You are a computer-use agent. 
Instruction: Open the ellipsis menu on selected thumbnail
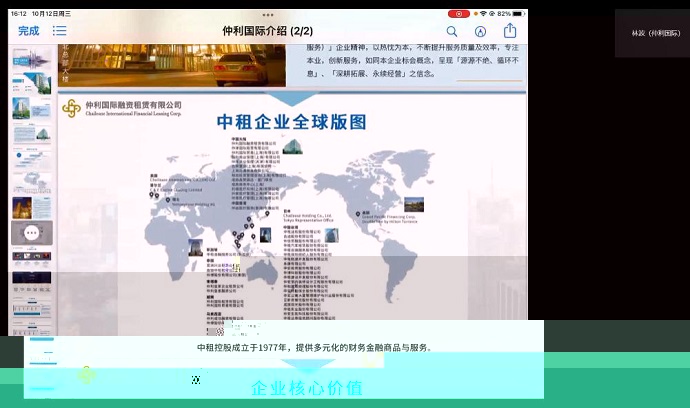(x=32, y=232)
